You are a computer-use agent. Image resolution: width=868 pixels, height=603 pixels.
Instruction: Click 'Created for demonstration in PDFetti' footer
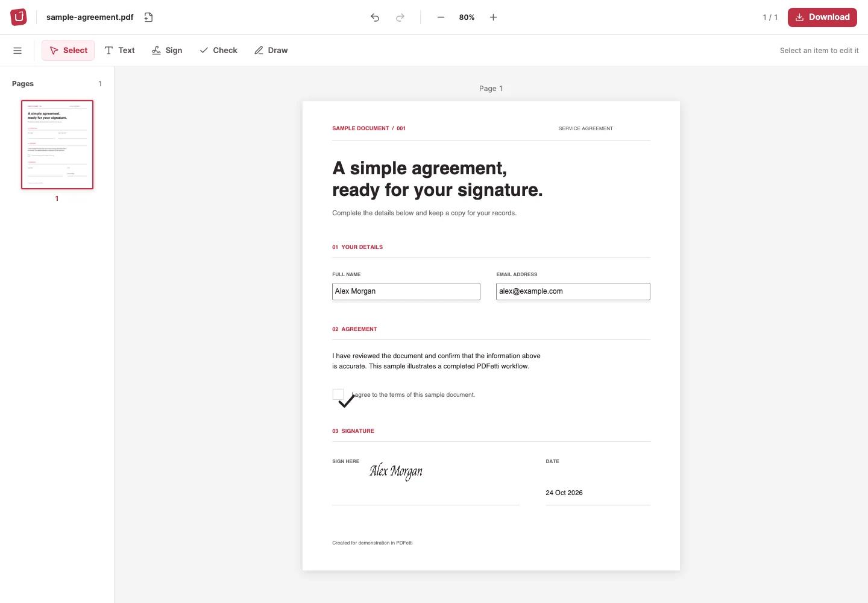pyautogui.click(x=373, y=543)
